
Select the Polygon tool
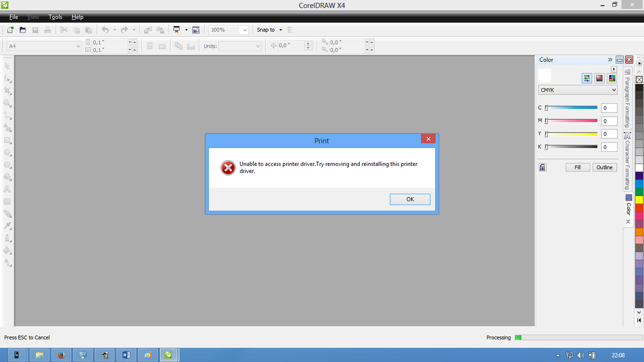click(8, 165)
